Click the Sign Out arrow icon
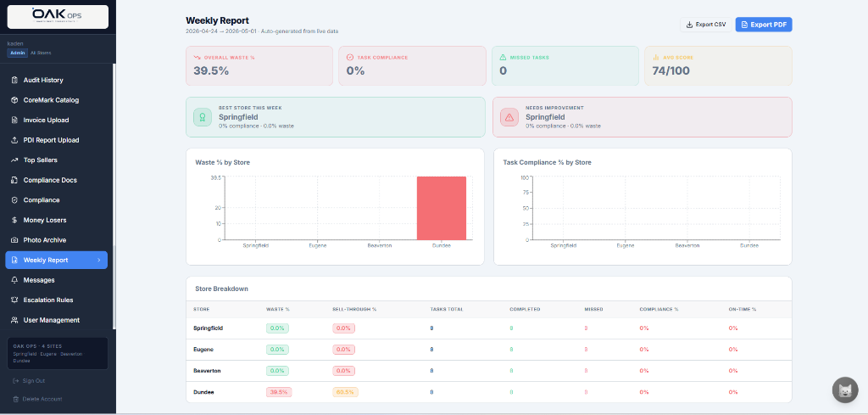The image size is (868, 415). (15, 381)
